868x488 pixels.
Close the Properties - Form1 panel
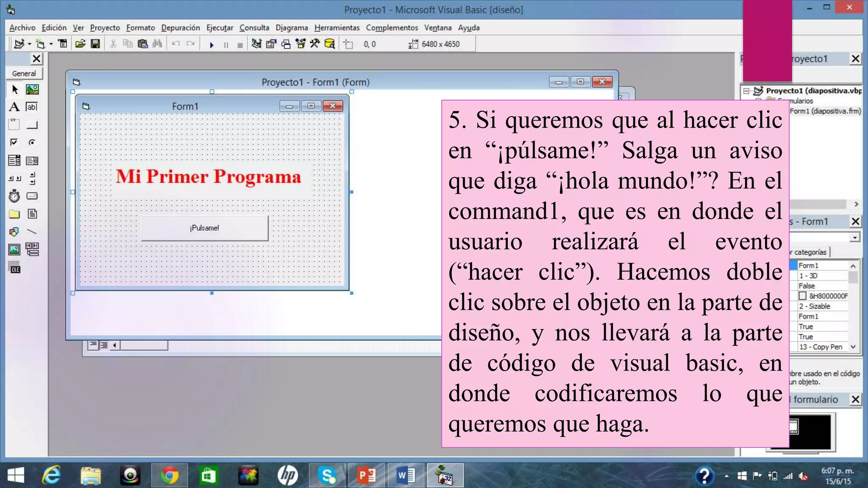[856, 221]
